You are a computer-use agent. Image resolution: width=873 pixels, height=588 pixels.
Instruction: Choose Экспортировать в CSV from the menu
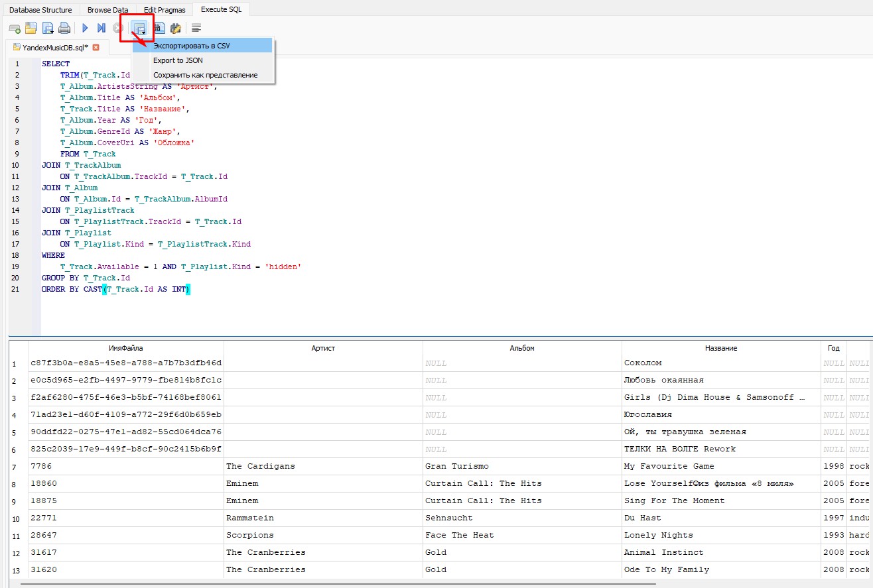[191, 46]
